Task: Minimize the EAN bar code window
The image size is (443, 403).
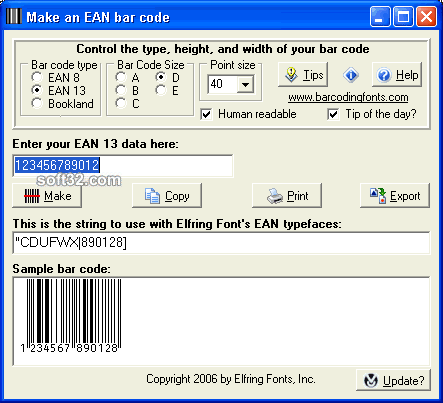Action: click(x=380, y=17)
